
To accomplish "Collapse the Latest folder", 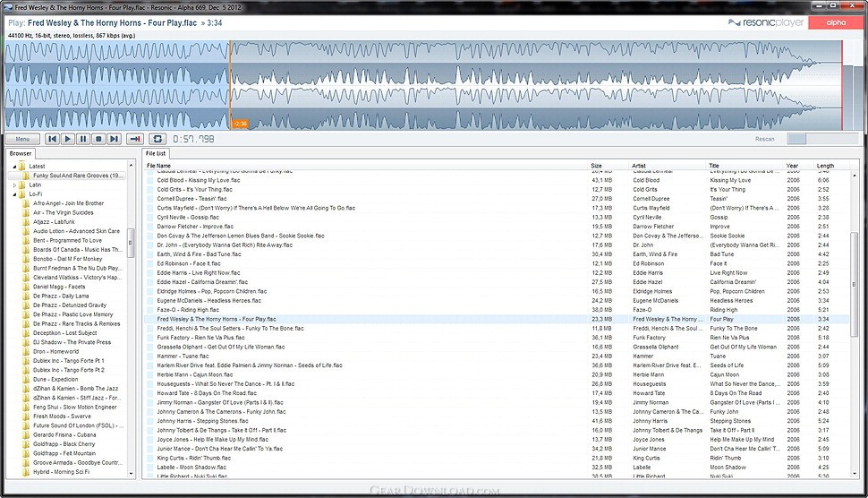I will pyautogui.click(x=14, y=167).
